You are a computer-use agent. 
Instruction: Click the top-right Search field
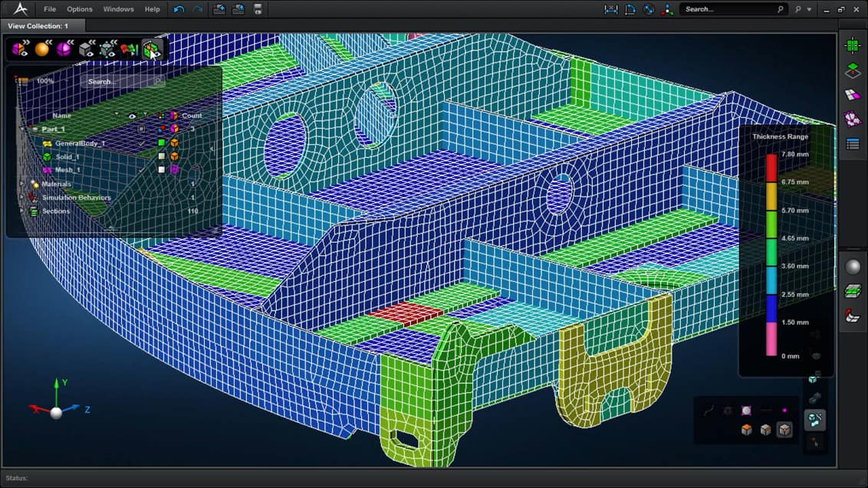[x=728, y=9]
